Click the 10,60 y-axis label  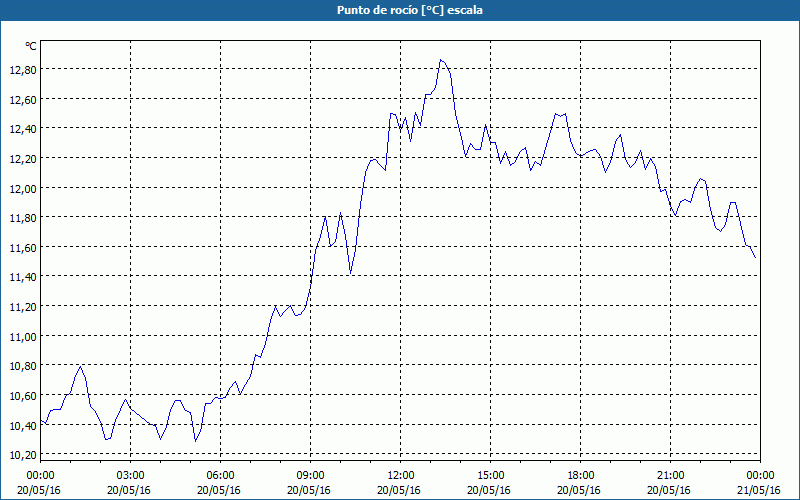coord(23,396)
